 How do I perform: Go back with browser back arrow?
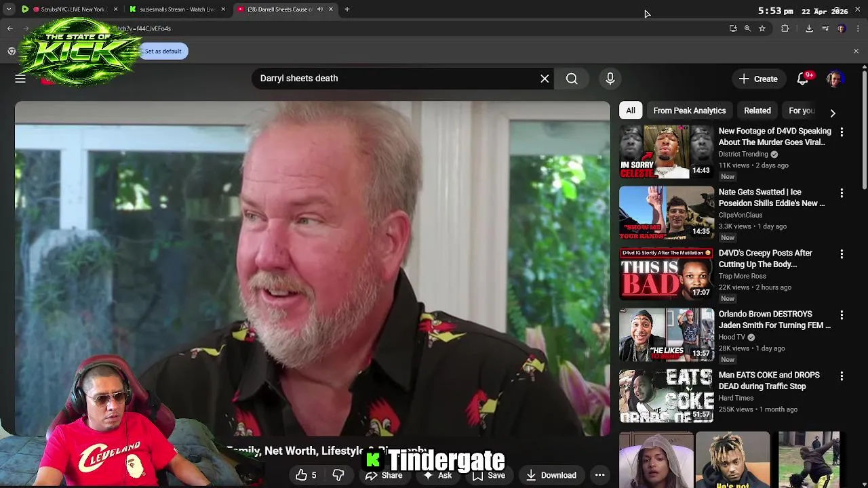[x=9, y=28]
